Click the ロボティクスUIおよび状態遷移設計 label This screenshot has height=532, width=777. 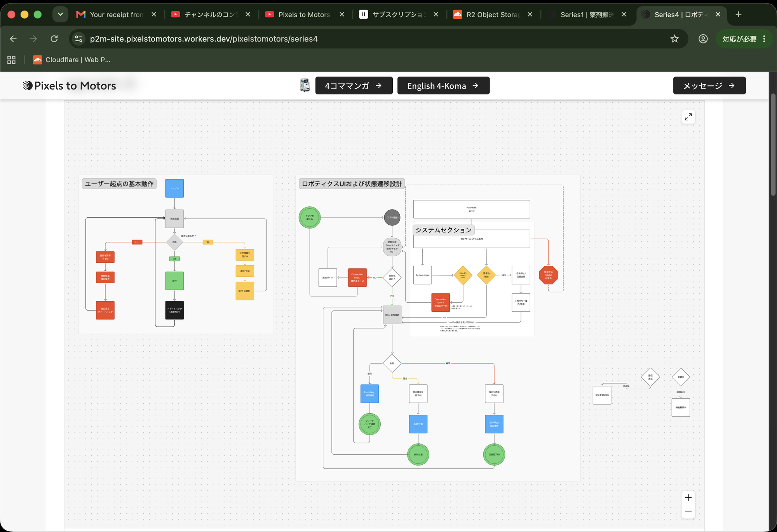click(352, 184)
